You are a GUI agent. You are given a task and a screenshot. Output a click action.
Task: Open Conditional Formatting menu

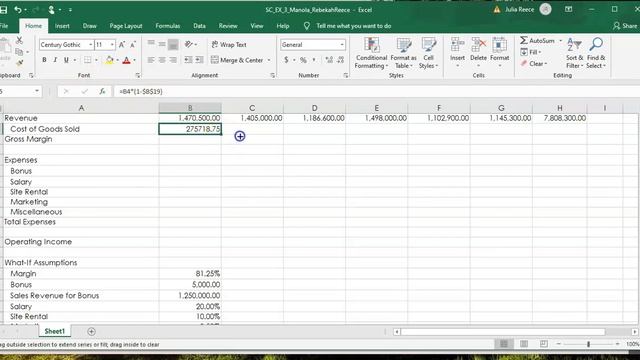pos(371,53)
